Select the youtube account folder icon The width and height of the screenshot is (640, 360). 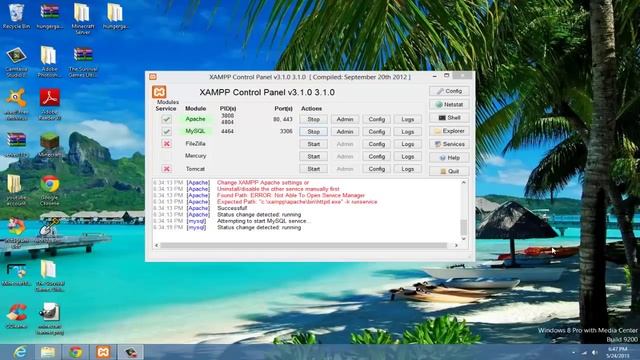16,189
